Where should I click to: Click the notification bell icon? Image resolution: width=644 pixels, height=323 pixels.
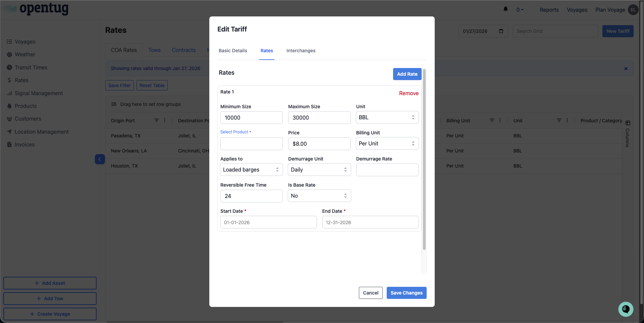505,9
